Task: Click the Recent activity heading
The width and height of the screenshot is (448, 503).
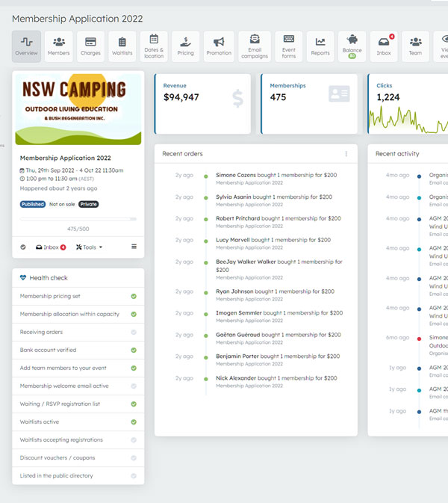Action: (x=397, y=154)
